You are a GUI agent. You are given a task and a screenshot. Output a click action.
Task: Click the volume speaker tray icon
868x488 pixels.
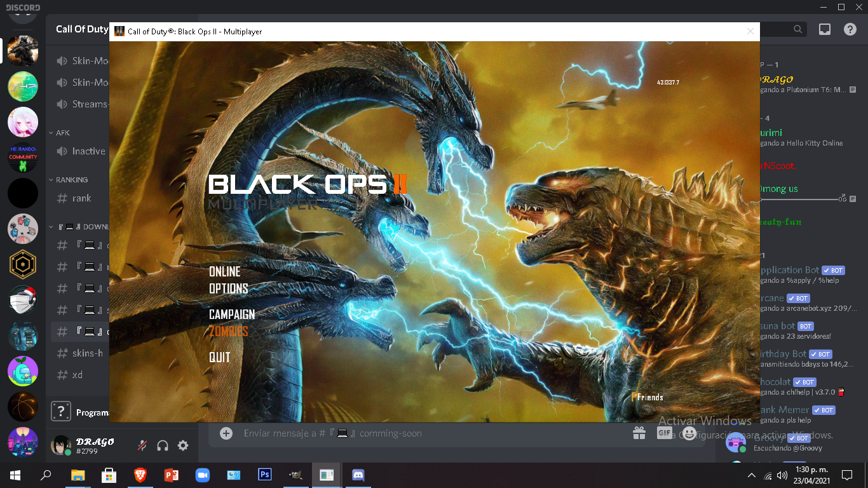tap(782, 475)
